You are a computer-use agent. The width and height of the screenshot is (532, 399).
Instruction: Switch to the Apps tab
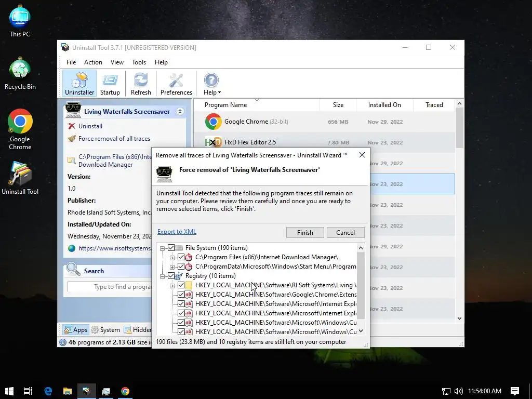coord(76,329)
